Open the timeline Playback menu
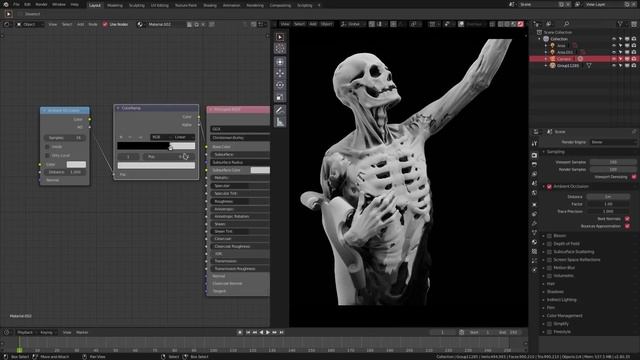 point(25,333)
